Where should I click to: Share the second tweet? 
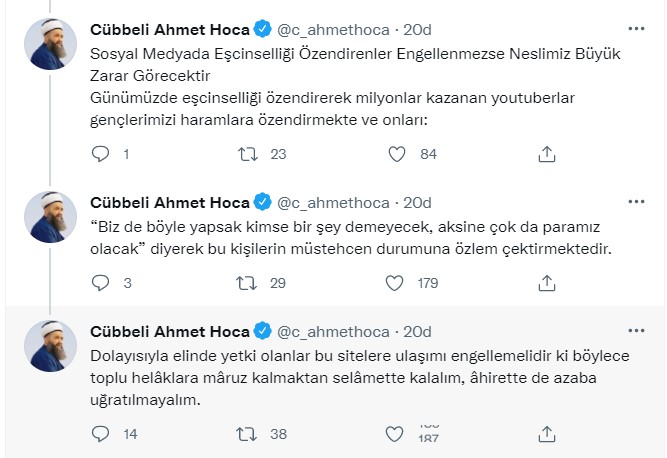[546, 283]
